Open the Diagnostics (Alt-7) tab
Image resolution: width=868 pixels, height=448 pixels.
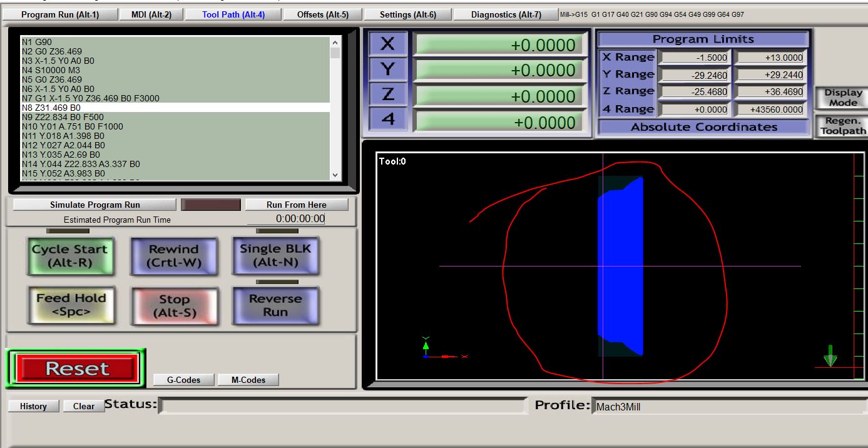pos(506,14)
